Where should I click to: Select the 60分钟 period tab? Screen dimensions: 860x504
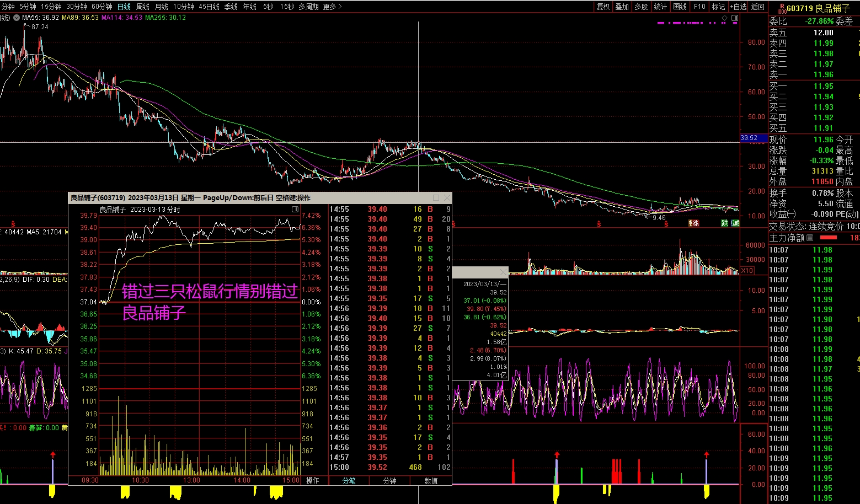point(102,7)
